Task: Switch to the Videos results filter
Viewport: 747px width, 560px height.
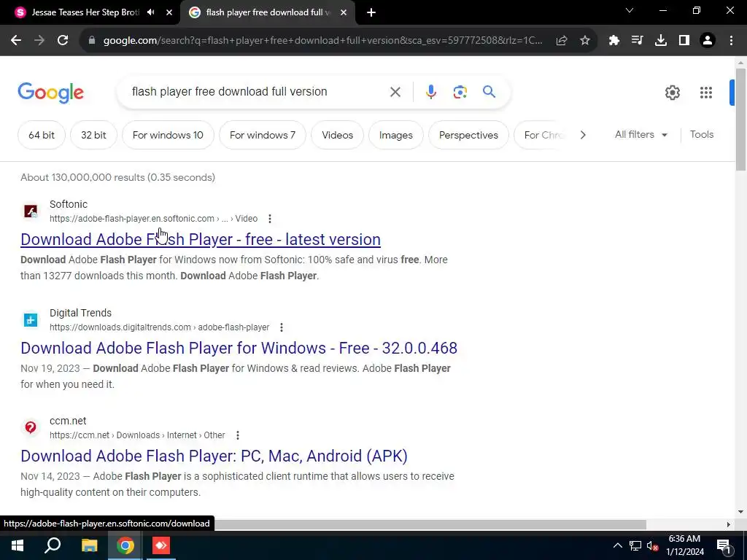Action: (x=337, y=135)
